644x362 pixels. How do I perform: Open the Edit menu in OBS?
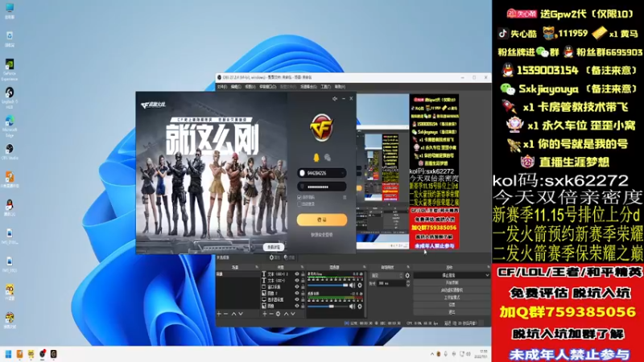pos(236,87)
